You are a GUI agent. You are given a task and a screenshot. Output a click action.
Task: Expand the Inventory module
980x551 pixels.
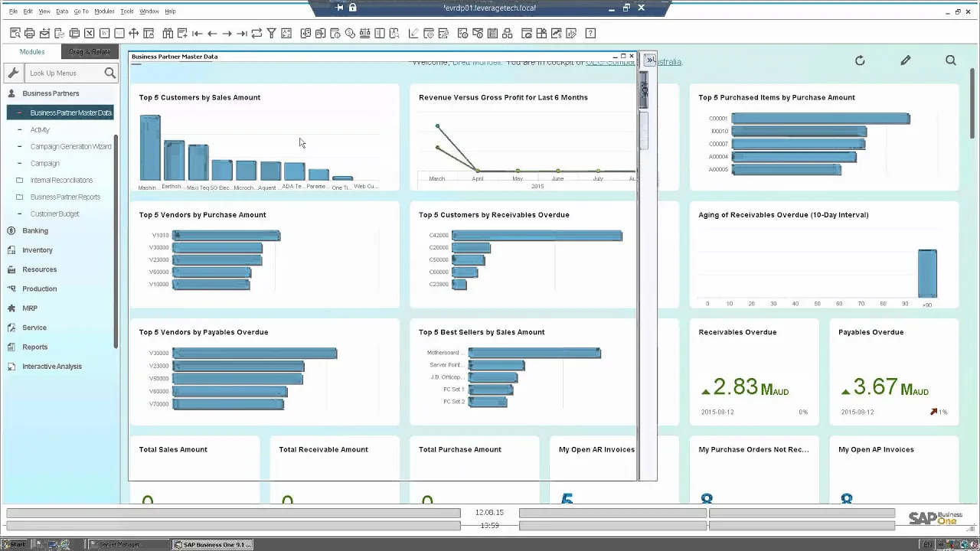coord(37,249)
